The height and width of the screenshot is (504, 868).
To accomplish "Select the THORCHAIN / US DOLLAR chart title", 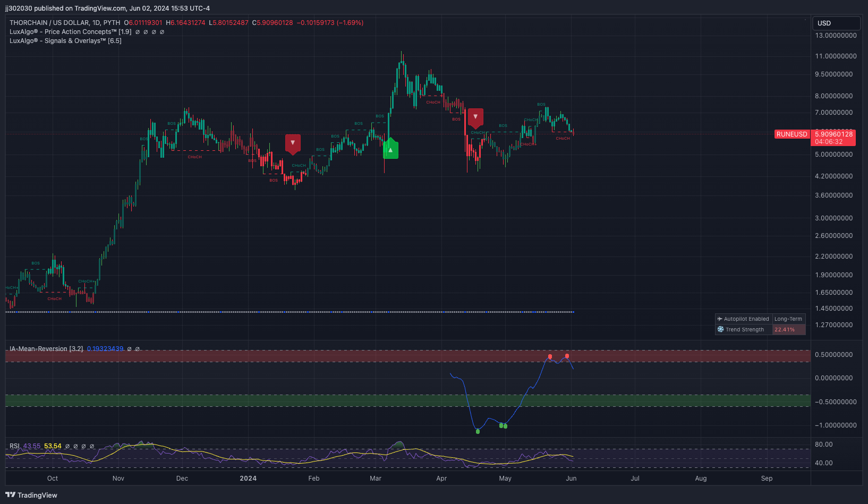I will (65, 23).
